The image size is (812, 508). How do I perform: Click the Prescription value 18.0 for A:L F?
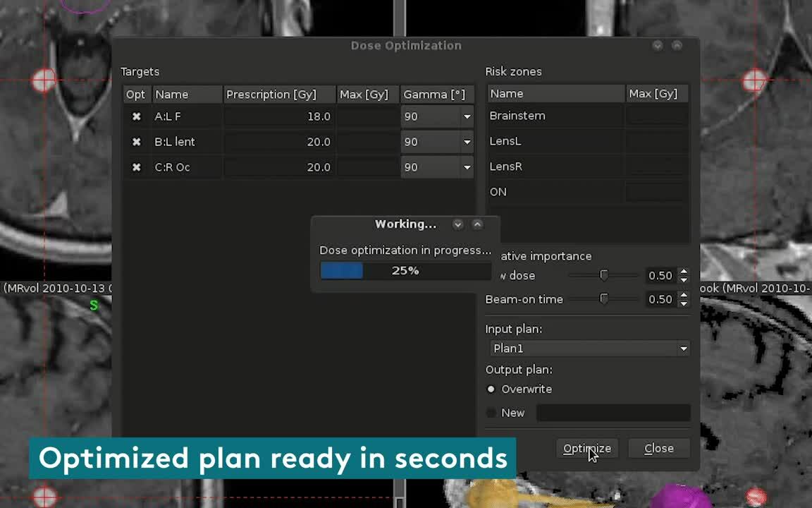click(280, 116)
